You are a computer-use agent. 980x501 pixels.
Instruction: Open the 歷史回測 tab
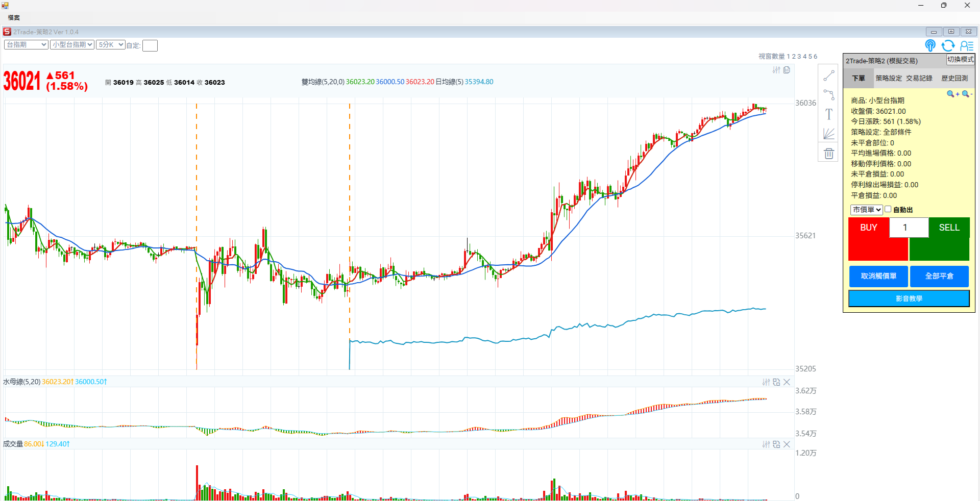[954, 78]
